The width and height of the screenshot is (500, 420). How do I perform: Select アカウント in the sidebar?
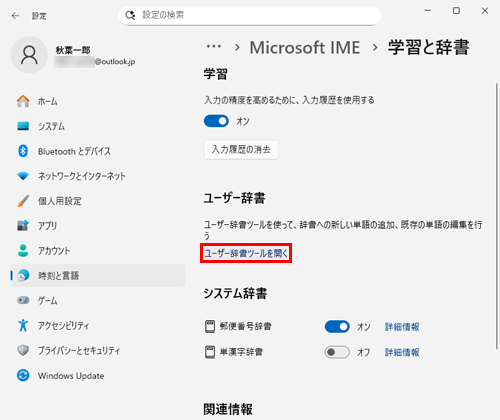(x=98, y=251)
